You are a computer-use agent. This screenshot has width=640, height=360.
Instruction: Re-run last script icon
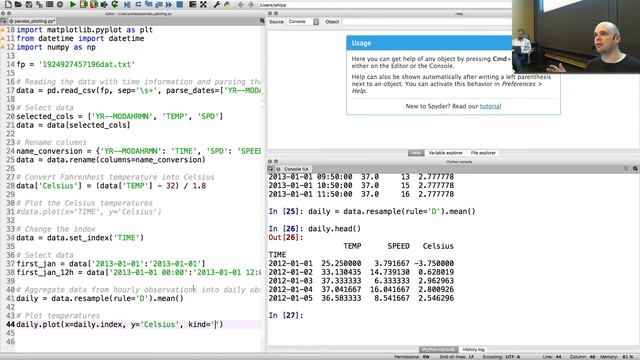(x=115, y=4)
